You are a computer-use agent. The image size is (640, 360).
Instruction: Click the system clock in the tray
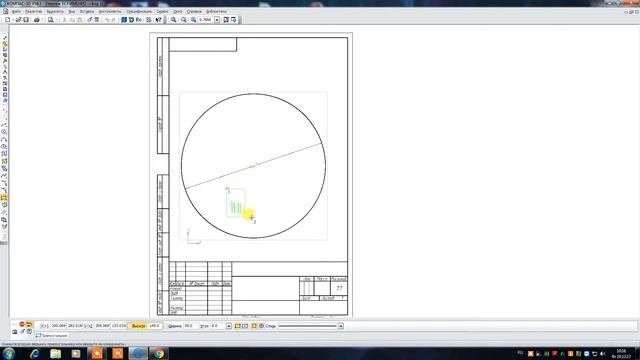coord(621,353)
